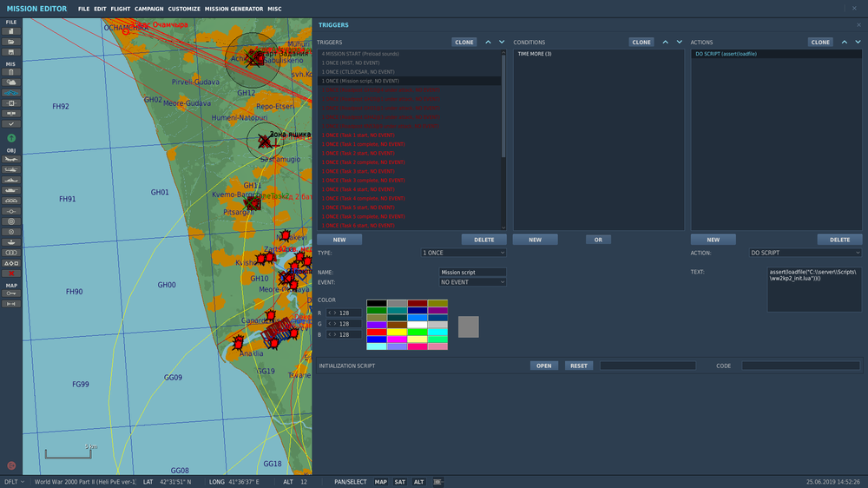Toggle the SAT map view mode
This screenshot has height=488, width=868.
coord(400,482)
